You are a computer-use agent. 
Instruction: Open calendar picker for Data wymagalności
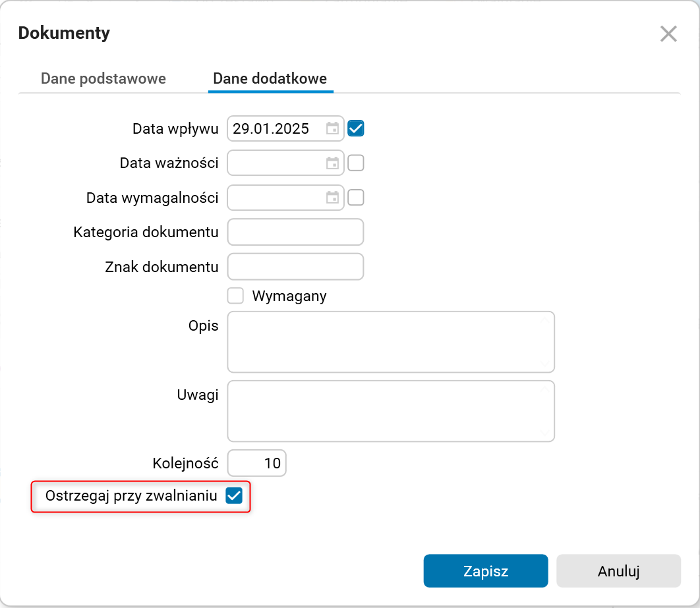pos(332,197)
